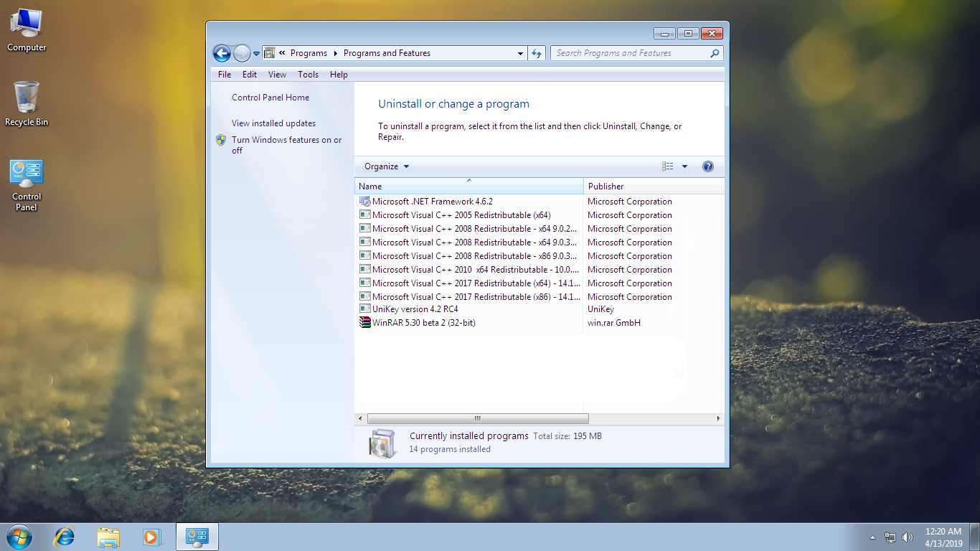The image size is (980, 551).
Task: Select the UniKey version 4.2 RC4 icon
Action: [x=364, y=309]
